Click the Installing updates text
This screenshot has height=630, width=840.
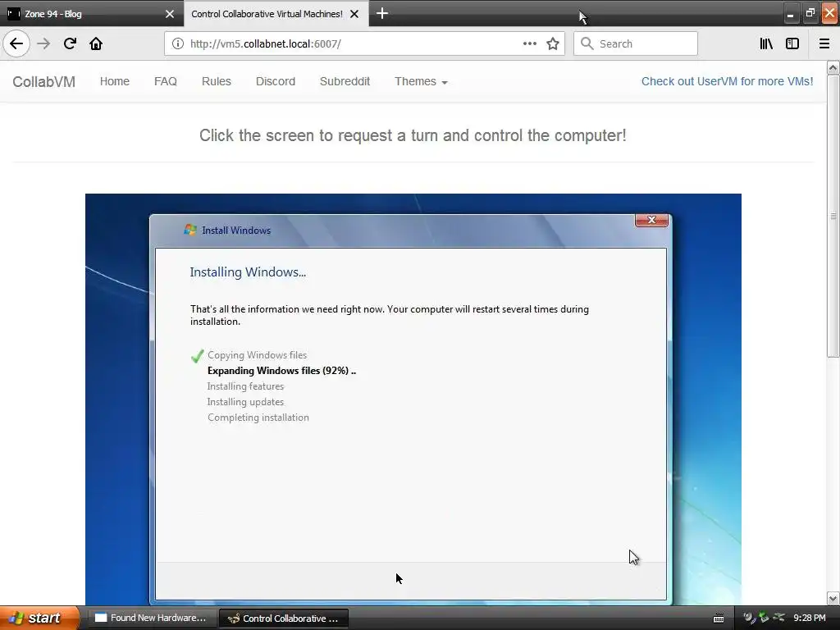(x=245, y=402)
